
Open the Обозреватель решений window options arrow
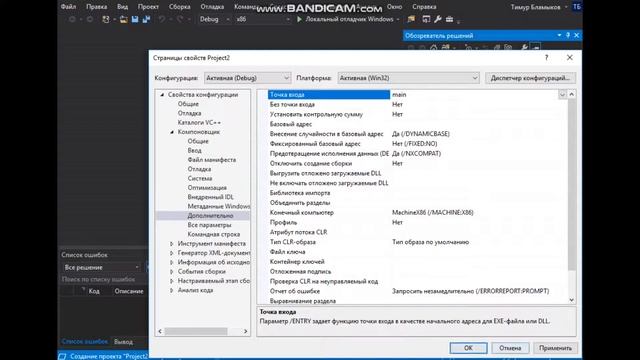click(x=559, y=36)
